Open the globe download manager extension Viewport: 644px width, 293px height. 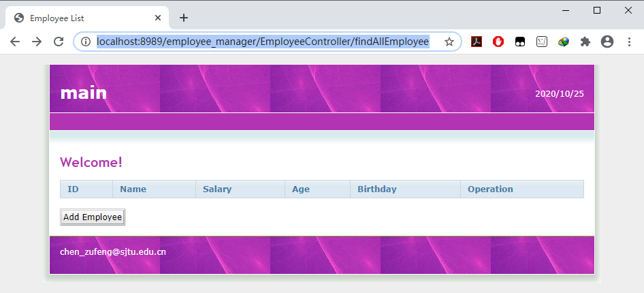coord(564,42)
